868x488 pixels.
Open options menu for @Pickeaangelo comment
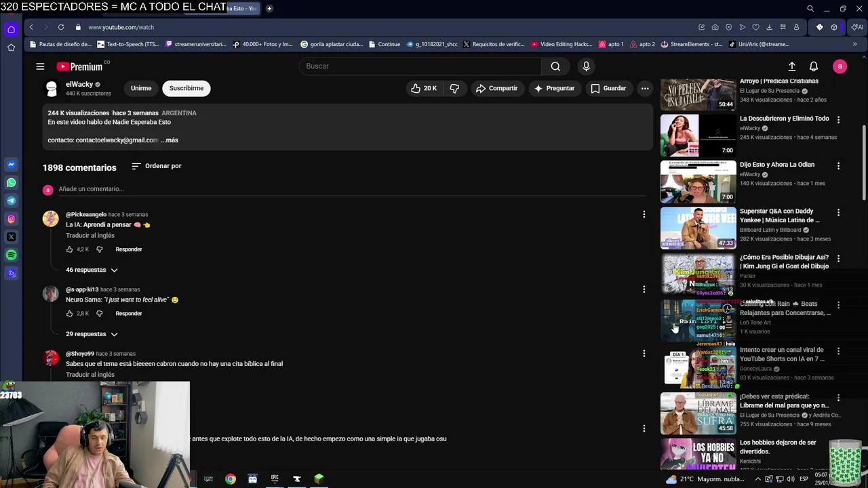pyautogui.click(x=644, y=214)
